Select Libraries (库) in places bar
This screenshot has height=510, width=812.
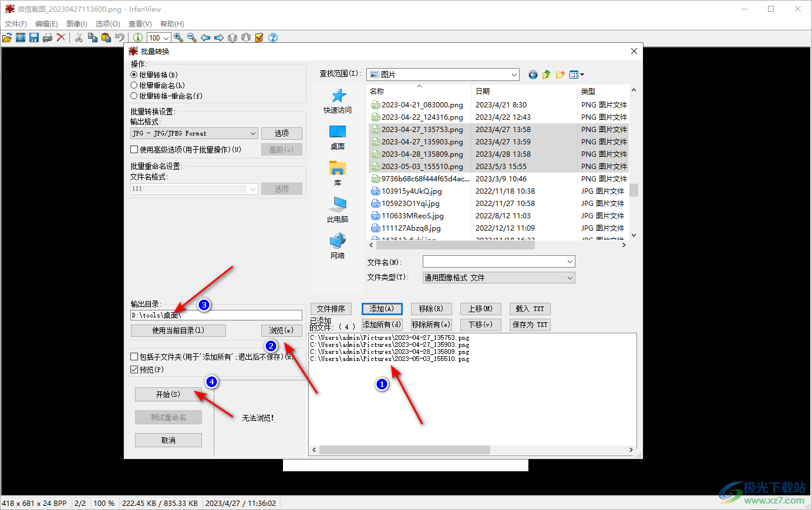pos(338,174)
